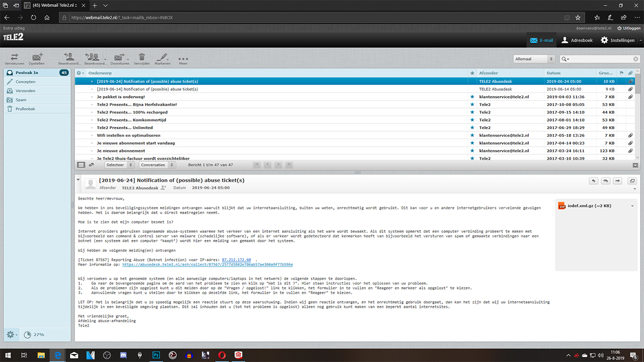The width and height of the screenshot is (644, 362).
Task: Click the attachment paperclip column header
Action: click(630, 73)
